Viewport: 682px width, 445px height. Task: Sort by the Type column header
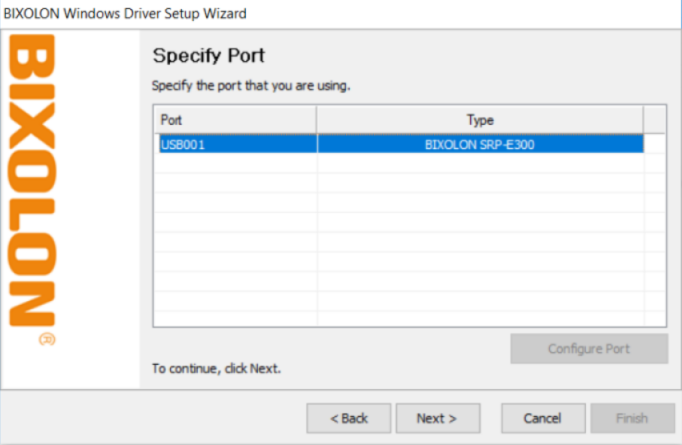tap(480, 120)
